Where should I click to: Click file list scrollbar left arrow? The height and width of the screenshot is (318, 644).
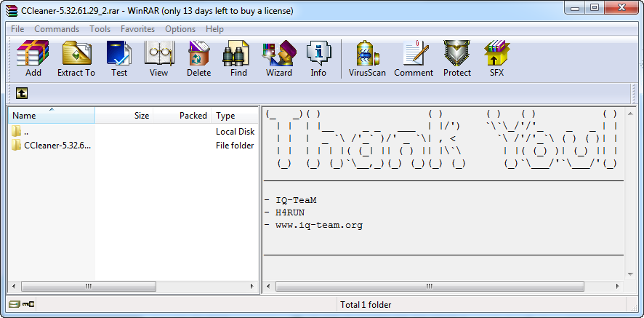click(14, 286)
